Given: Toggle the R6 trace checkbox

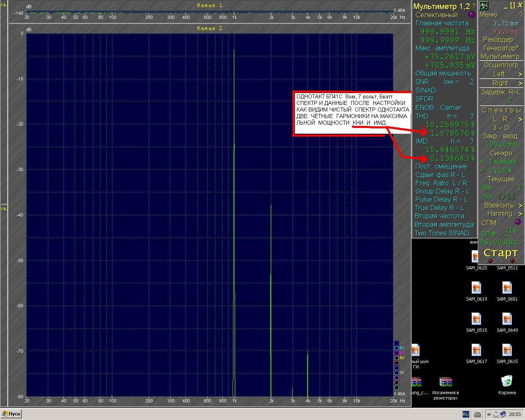Looking at the screenshot, I should (x=397, y=373).
